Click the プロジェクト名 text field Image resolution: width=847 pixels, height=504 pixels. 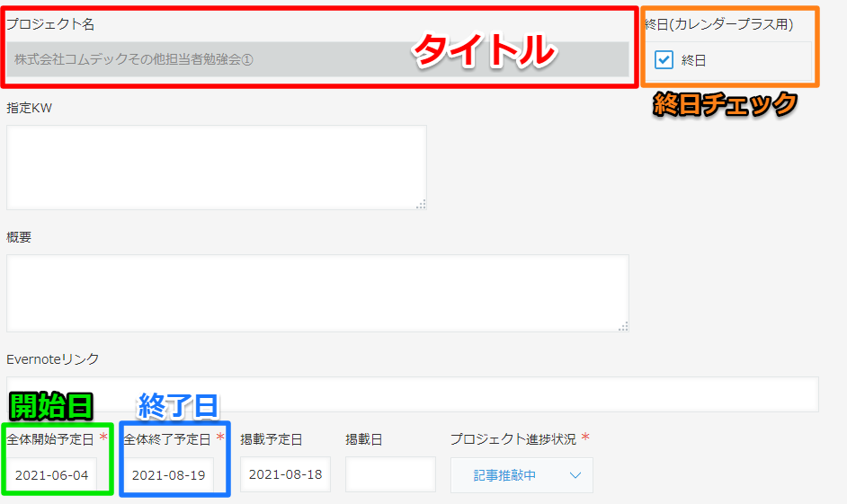tap(317, 59)
